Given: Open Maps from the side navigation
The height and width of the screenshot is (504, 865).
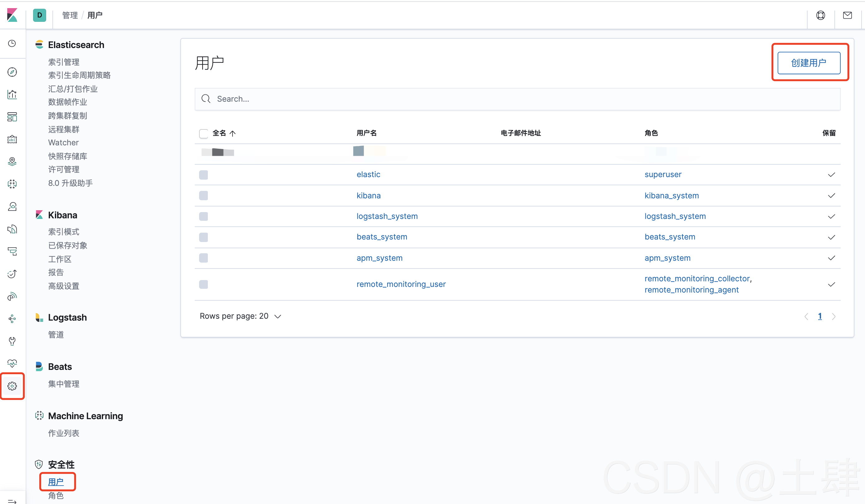Looking at the screenshot, I should (12, 162).
